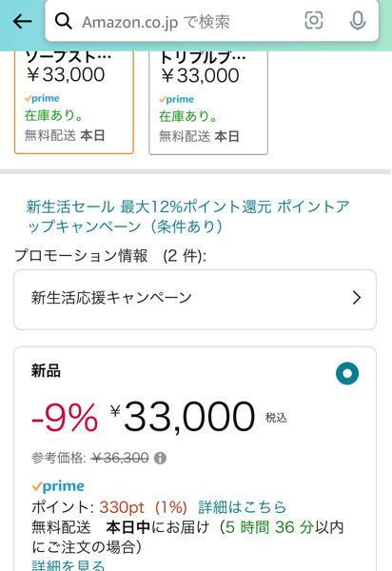Tap 詳細はこちら points link
The height and width of the screenshot is (571, 392).
[x=242, y=507]
